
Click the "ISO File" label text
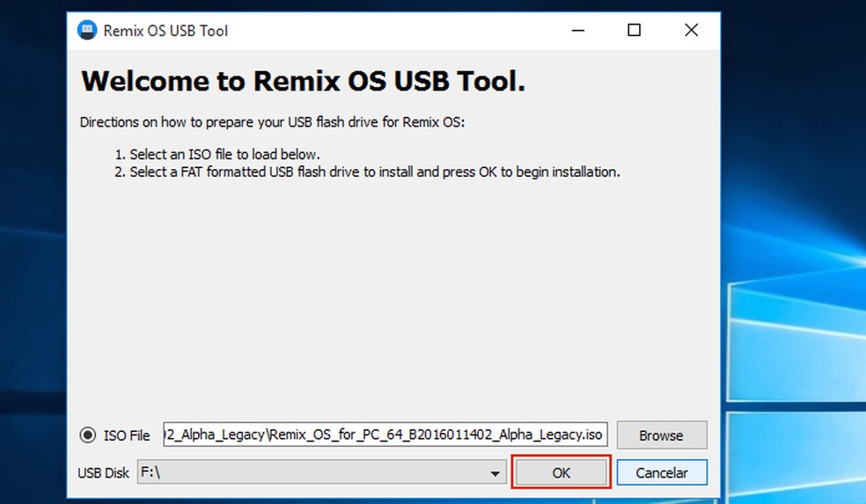[x=128, y=435]
